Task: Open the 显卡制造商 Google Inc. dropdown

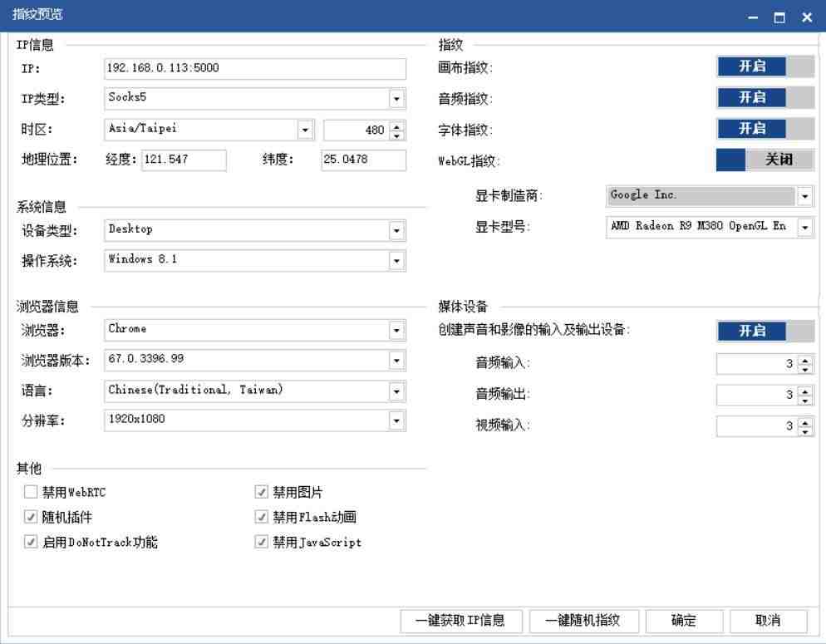Action: [x=805, y=196]
